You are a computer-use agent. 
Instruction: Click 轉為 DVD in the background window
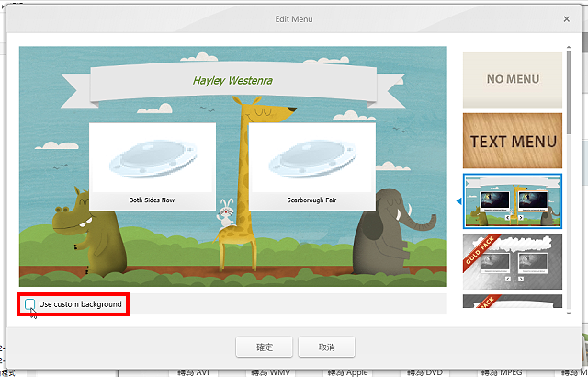pyautogui.click(x=424, y=373)
